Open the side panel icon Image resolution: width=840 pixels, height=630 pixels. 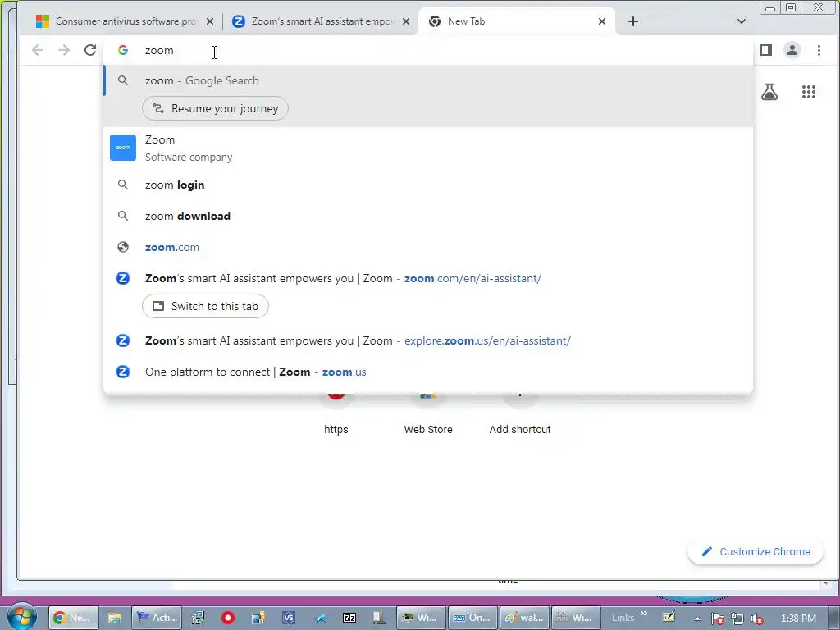pos(766,50)
